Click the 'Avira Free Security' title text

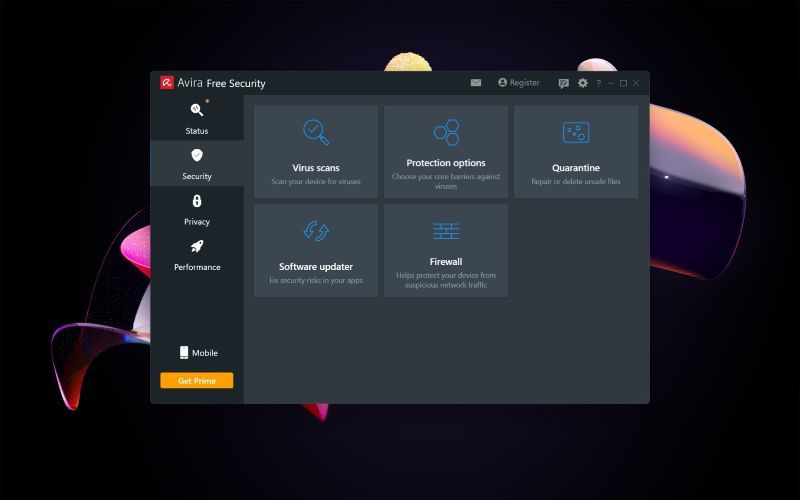(221, 83)
